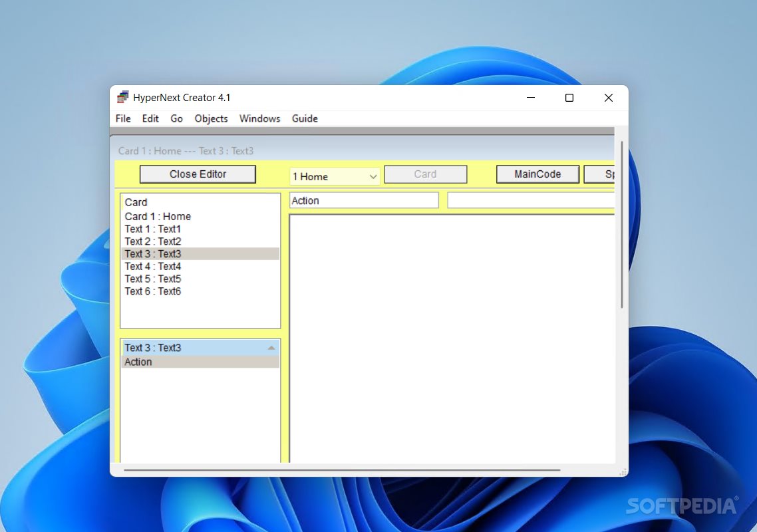Minimize the HyperNext Creator window
The width and height of the screenshot is (757, 532).
[x=531, y=98]
